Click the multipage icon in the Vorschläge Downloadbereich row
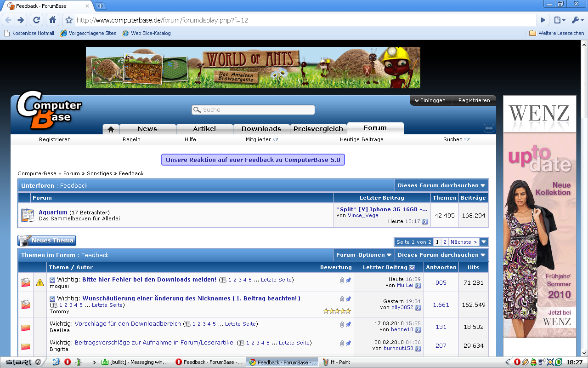588x368 pixels. [188, 324]
